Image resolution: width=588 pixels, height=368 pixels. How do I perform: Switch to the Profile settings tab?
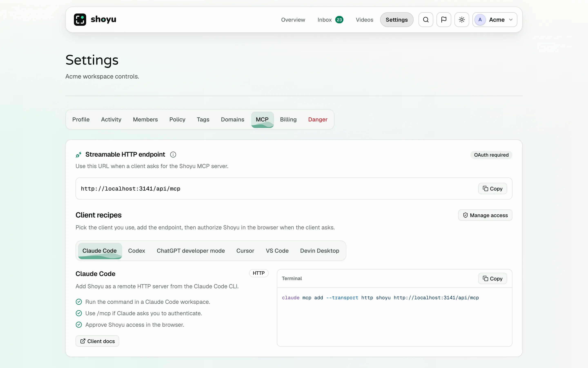tap(81, 120)
